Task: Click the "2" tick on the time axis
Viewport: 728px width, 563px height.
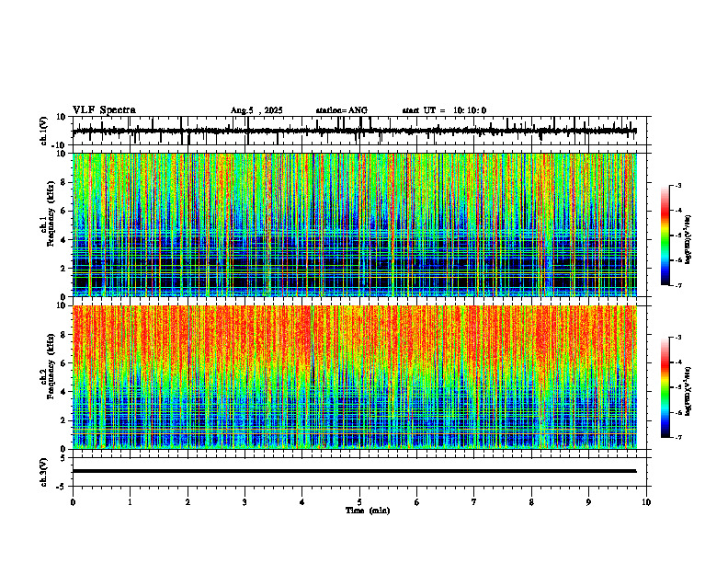Action: click(188, 502)
